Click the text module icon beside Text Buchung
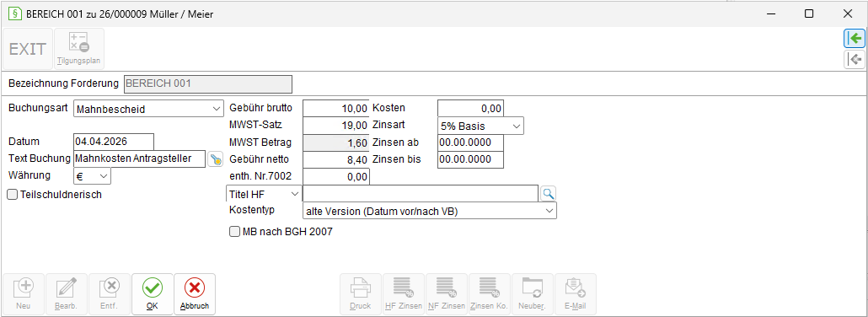This screenshot has width=868, height=317. [x=216, y=159]
